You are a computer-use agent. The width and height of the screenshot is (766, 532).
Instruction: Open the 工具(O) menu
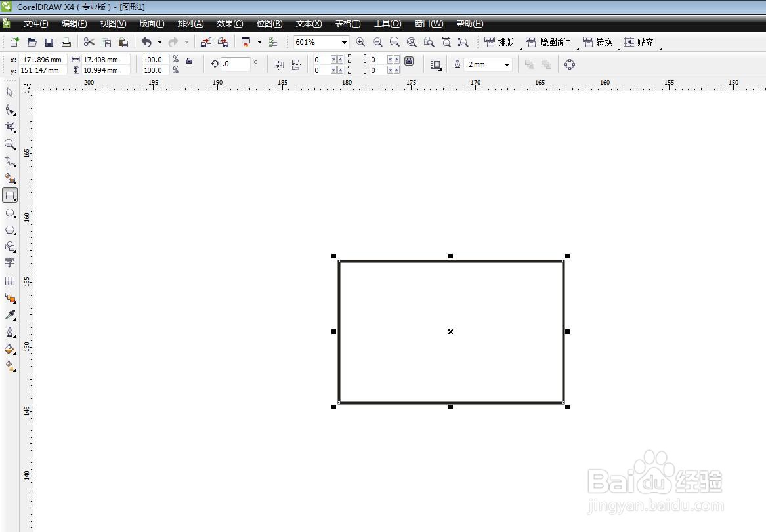[x=388, y=24]
